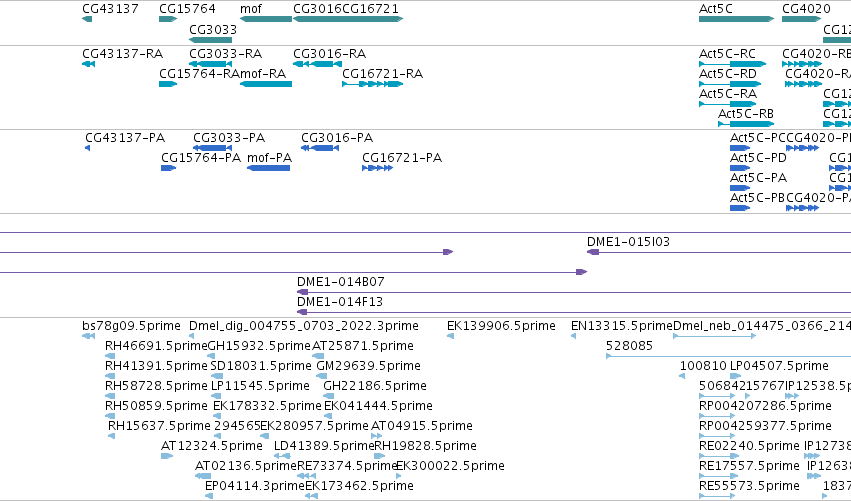Click EST EK178332.5prime
The width and height of the screenshot is (851, 501).
click(x=217, y=417)
